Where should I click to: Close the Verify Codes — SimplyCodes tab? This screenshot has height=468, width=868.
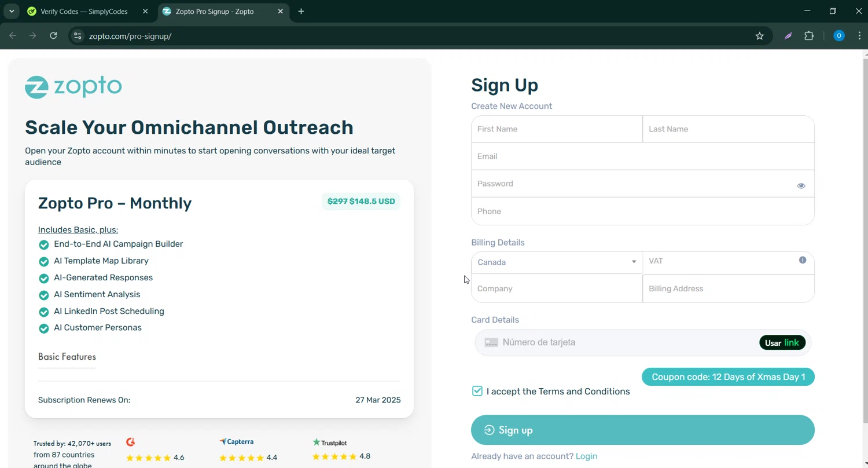(x=145, y=12)
